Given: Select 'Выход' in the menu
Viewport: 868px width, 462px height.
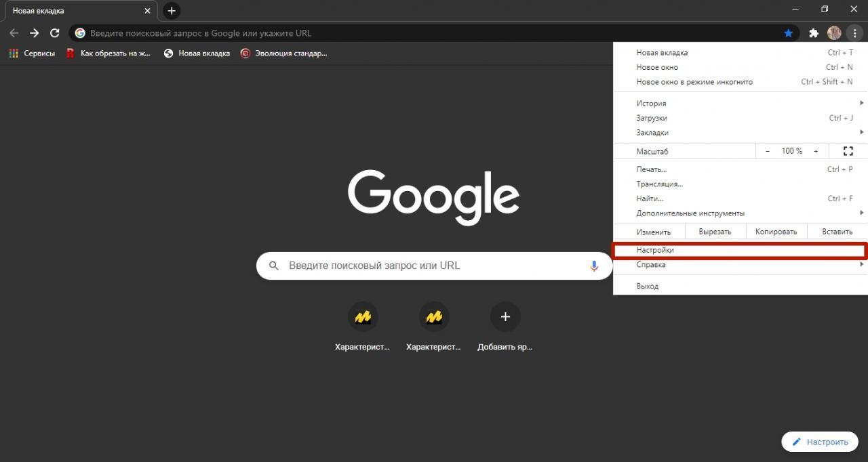Looking at the screenshot, I should [x=741, y=287].
